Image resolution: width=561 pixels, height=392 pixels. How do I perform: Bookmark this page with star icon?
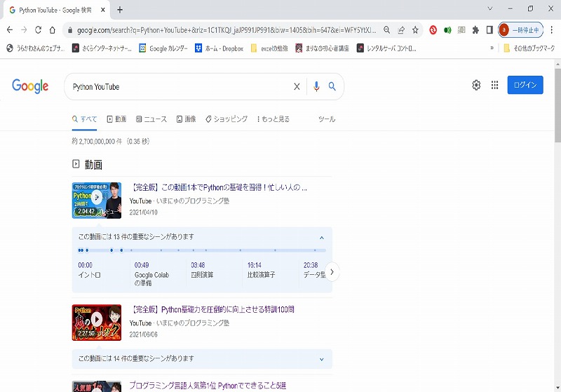[x=415, y=30]
